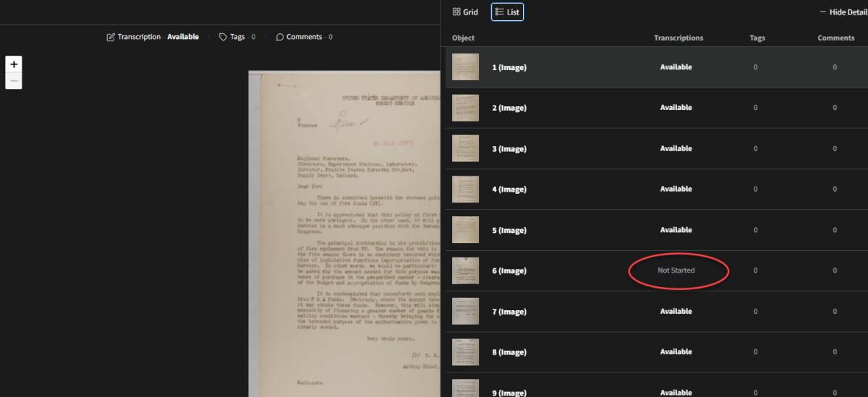Click the Not Started transcription status
This screenshot has width=868, height=397.
(676, 270)
